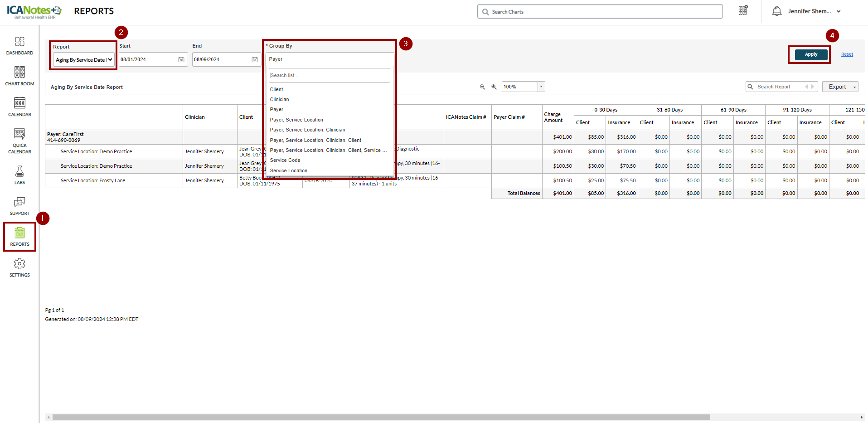Expand the Export dropdown
Image resolution: width=868 pixels, height=423 pixels.
click(x=840, y=87)
